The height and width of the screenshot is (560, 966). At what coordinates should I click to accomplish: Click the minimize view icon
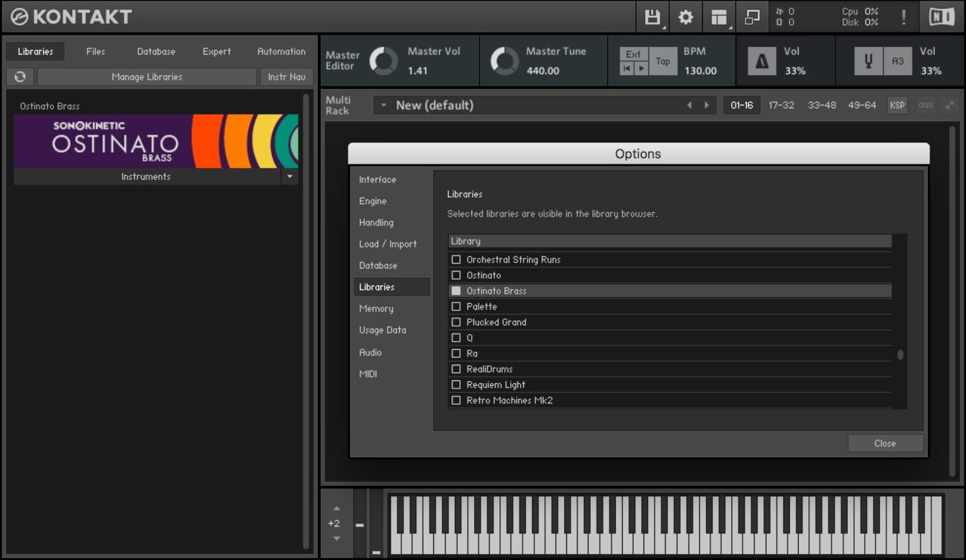tap(752, 17)
